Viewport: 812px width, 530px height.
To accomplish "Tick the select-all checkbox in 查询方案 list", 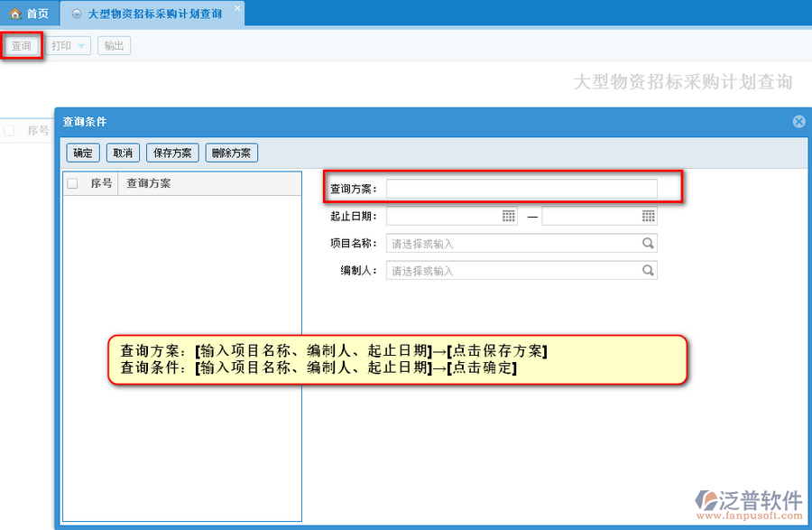I will [x=73, y=183].
